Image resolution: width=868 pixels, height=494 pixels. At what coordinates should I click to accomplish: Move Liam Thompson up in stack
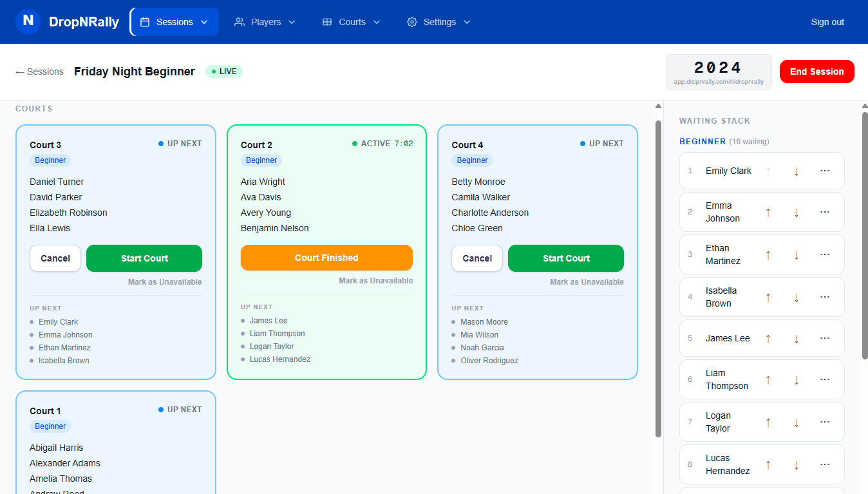(768, 380)
